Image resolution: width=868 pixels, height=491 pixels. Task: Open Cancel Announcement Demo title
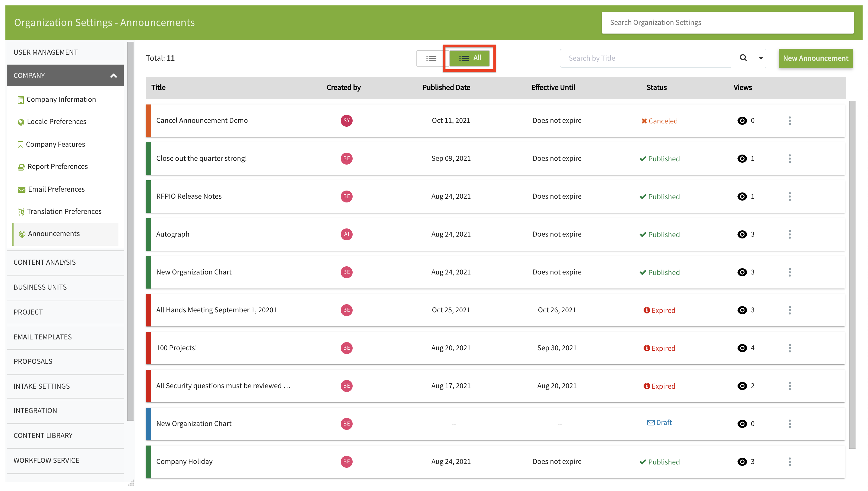tap(202, 120)
